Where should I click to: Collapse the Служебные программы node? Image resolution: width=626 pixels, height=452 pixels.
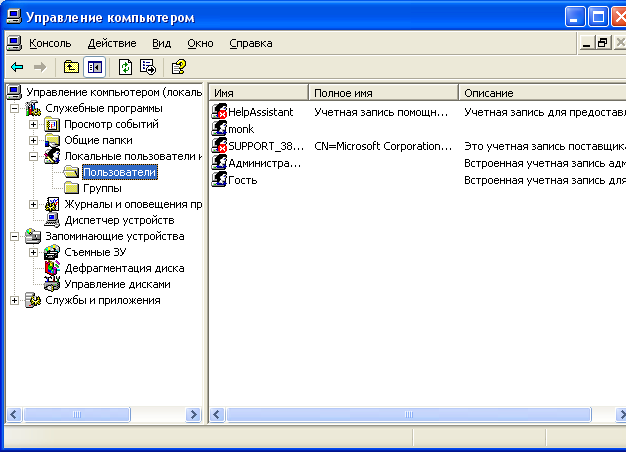tap(14, 108)
